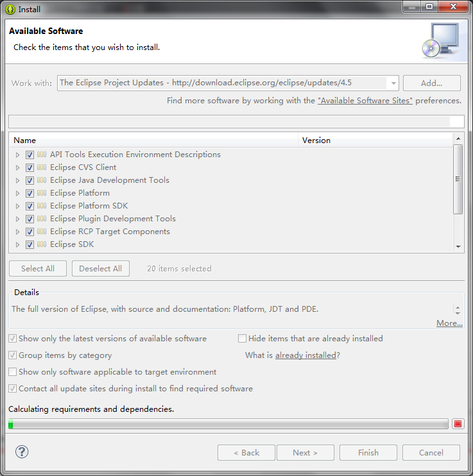Click the Back button
This screenshot has height=476, width=473.
click(x=246, y=453)
